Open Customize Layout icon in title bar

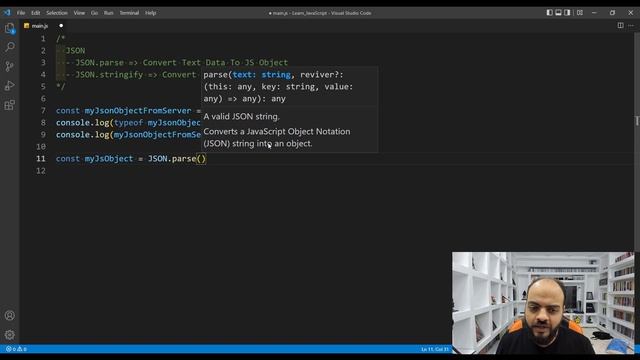(x=580, y=13)
